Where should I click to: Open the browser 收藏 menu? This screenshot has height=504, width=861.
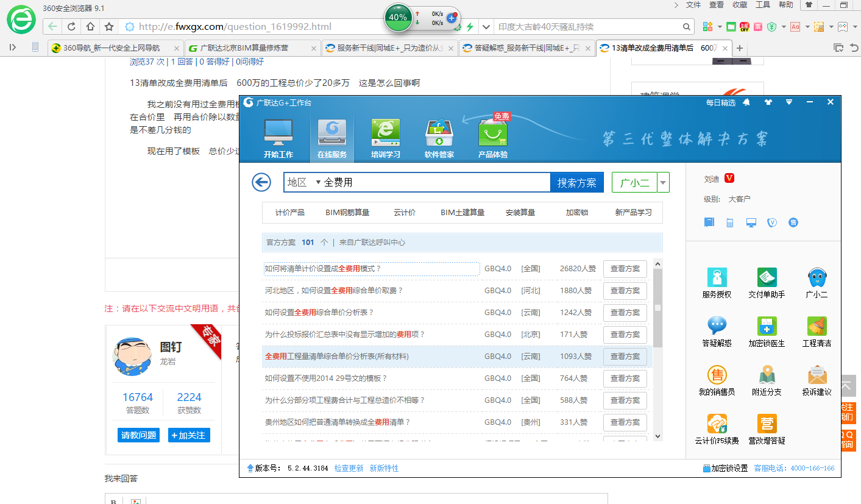click(x=740, y=5)
